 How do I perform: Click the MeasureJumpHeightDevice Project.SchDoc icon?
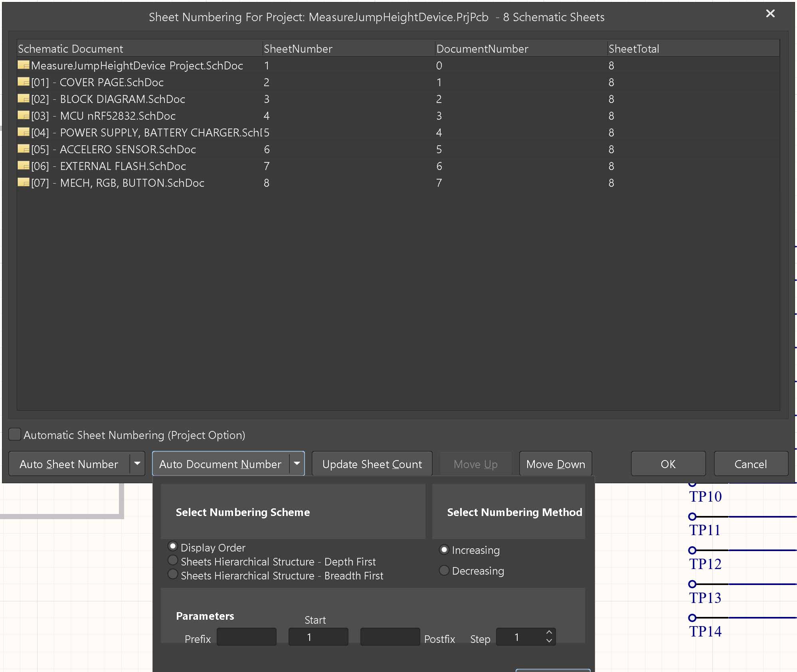[x=24, y=65]
